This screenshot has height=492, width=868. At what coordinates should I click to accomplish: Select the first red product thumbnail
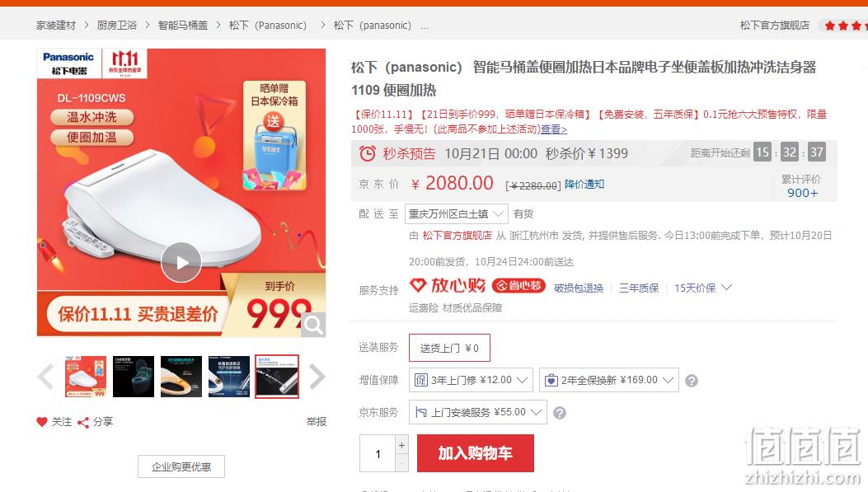point(86,377)
